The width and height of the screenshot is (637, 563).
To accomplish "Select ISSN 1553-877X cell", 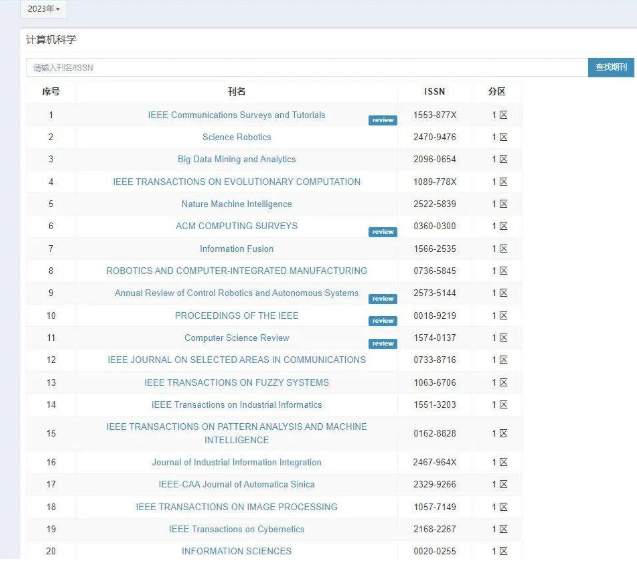I will [x=435, y=115].
